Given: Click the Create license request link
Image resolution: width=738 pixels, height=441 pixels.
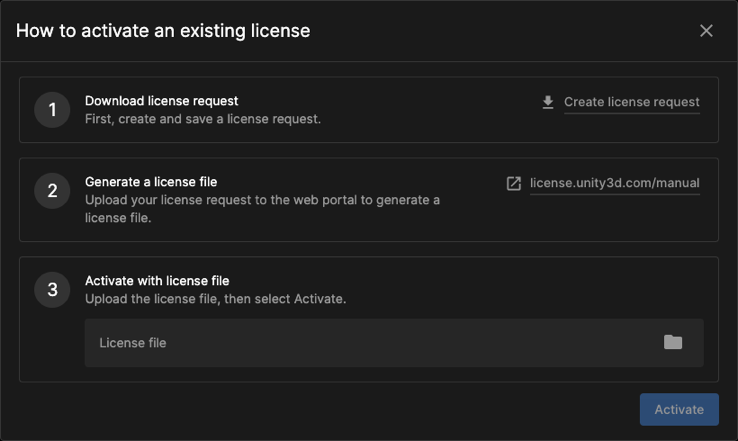Looking at the screenshot, I should 631,102.
